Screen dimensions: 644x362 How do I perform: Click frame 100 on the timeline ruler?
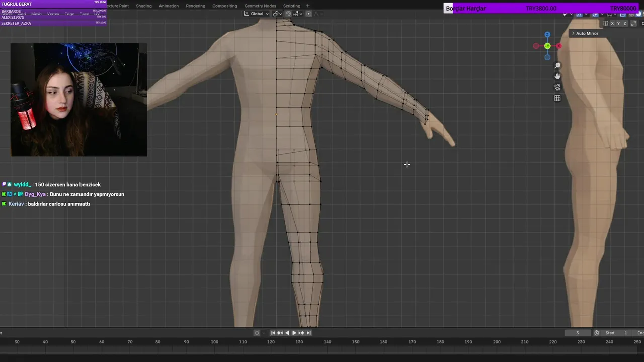point(214,342)
